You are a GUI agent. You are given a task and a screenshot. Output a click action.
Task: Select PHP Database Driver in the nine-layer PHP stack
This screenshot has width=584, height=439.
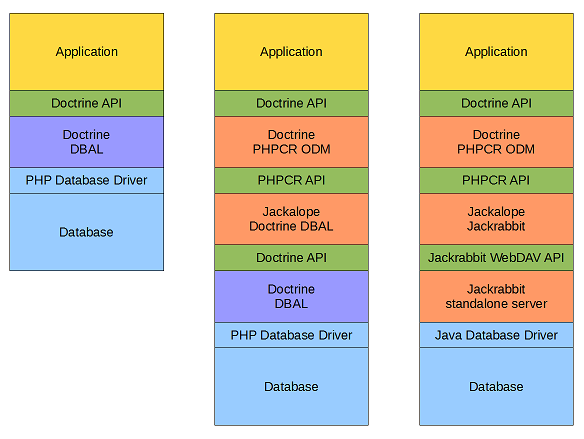tap(291, 335)
